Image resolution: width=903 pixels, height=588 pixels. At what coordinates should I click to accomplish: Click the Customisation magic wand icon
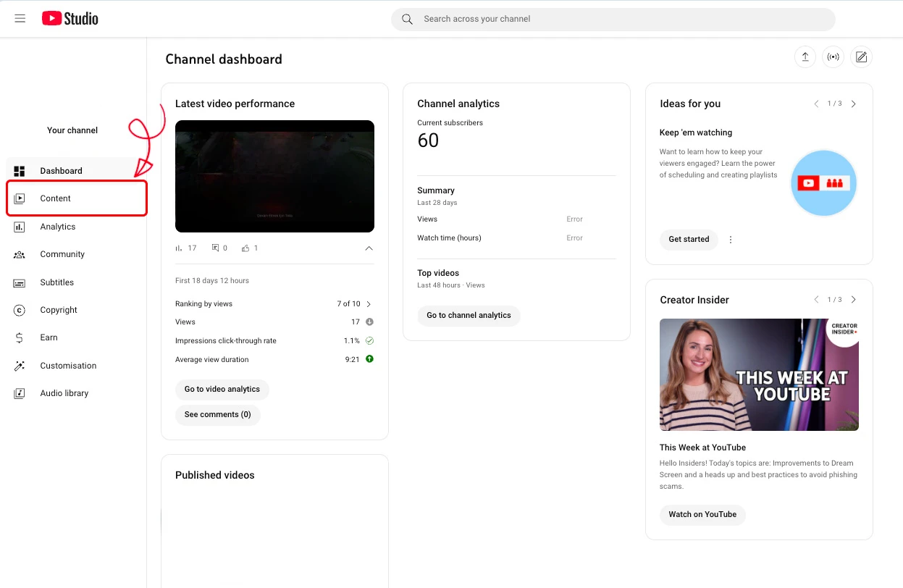pos(20,366)
